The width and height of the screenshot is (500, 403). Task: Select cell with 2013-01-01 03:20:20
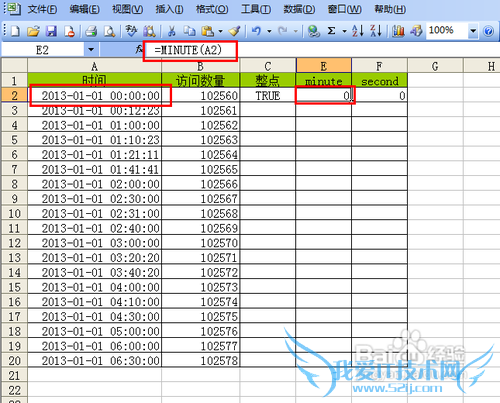pyautogui.click(x=95, y=257)
